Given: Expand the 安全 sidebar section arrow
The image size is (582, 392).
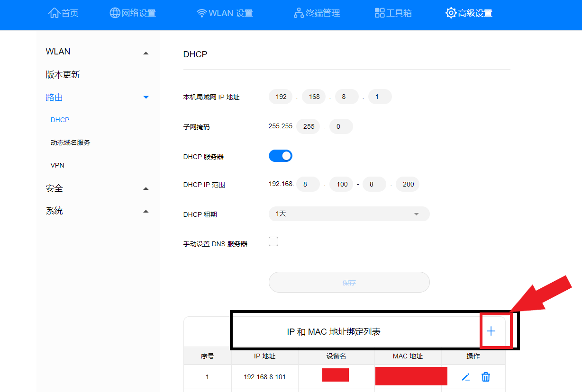Looking at the screenshot, I should tap(146, 189).
